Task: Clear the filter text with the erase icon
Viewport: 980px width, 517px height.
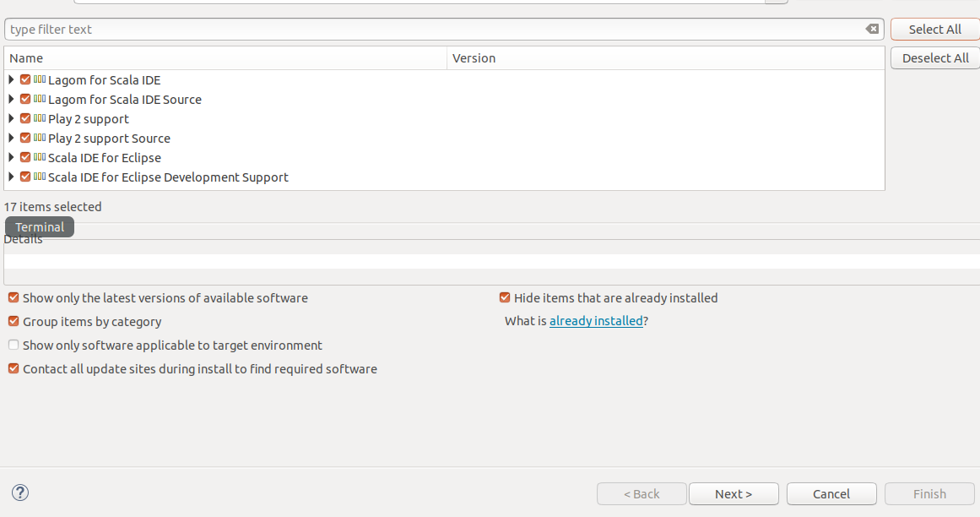Action: [872, 29]
